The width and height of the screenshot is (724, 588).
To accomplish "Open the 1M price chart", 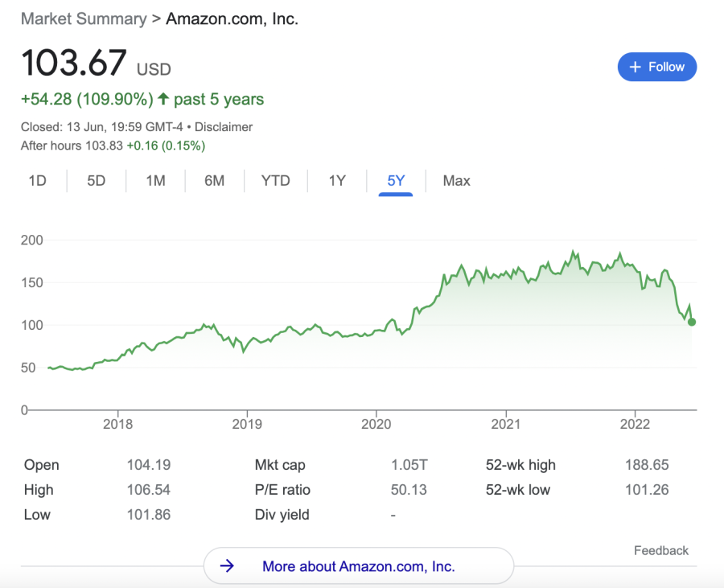I will 155,181.
